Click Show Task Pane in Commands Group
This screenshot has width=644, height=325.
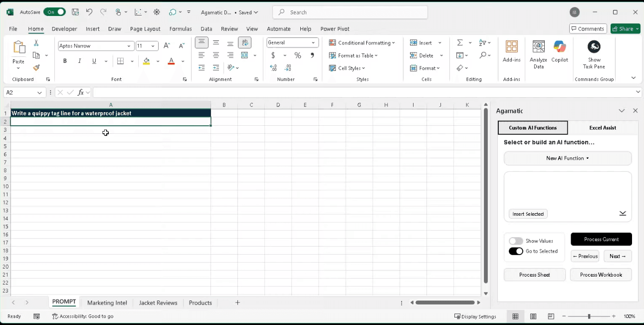pyautogui.click(x=594, y=52)
